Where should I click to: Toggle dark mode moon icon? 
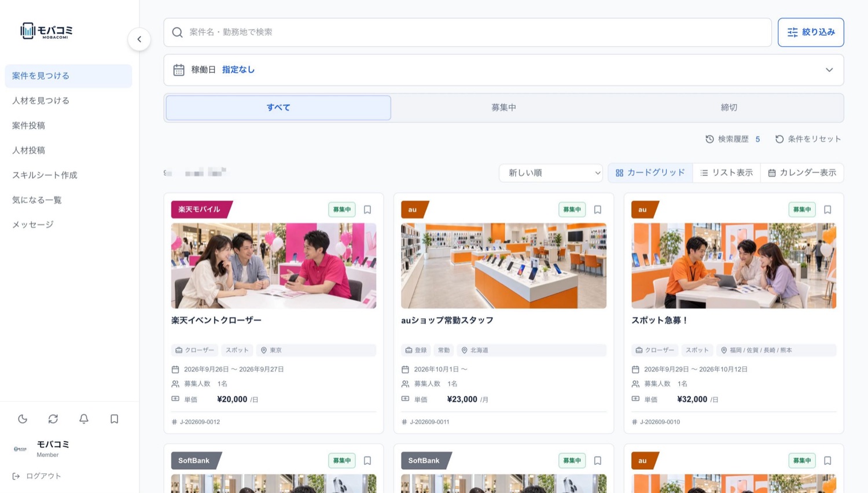pos(23,419)
